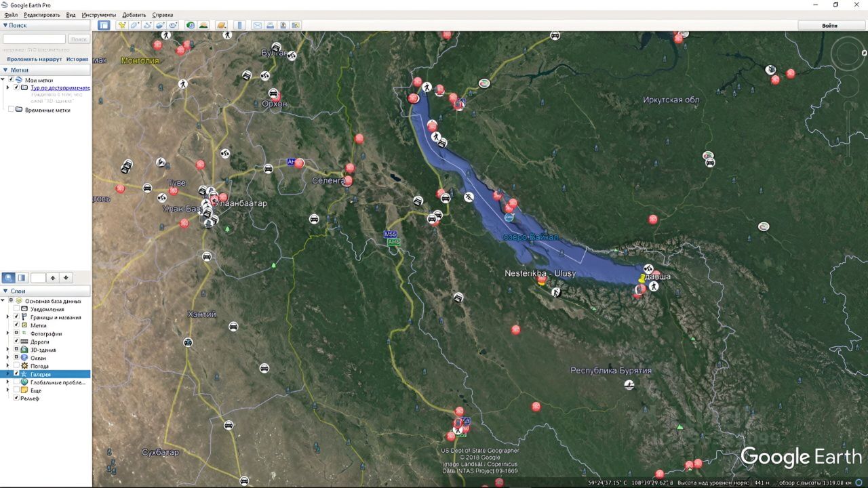Toggle the Мои метки checkbox
The width and height of the screenshot is (868, 488).
pos(11,80)
